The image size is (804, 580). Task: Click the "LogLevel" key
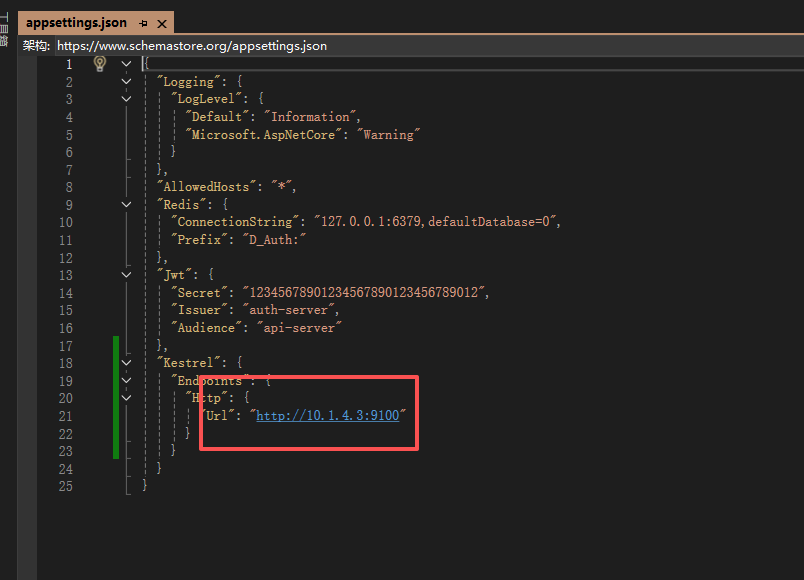[x=206, y=99]
